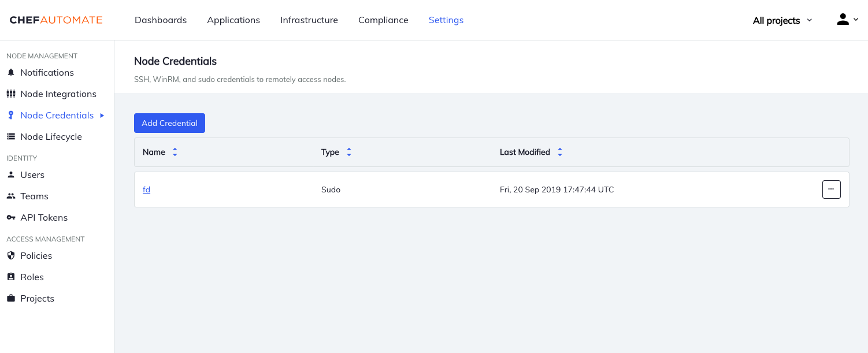Open the fd credential link
The image size is (868, 353).
[x=146, y=189]
